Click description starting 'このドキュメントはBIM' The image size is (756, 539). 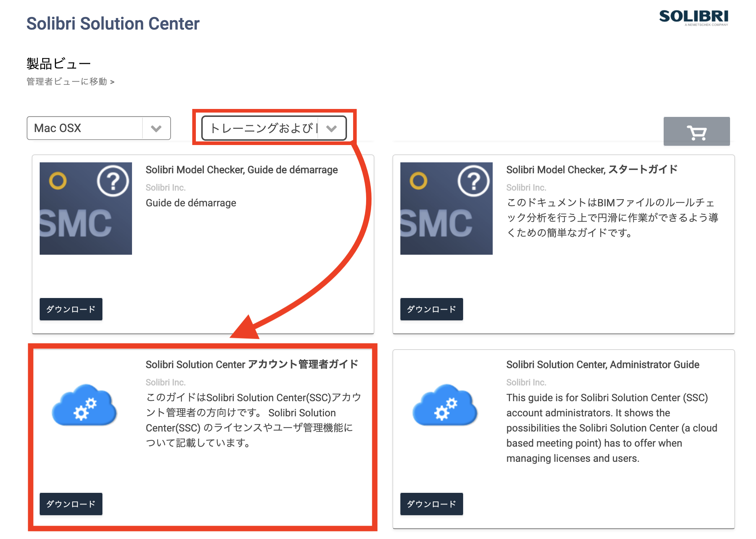(x=612, y=218)
